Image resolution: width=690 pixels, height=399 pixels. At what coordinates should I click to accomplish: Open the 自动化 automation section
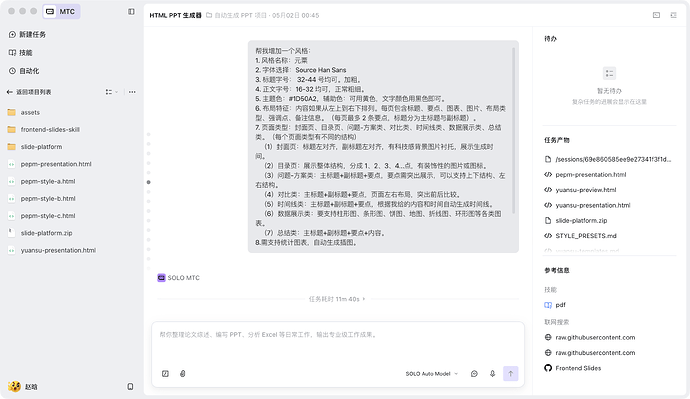click(24, 71)
